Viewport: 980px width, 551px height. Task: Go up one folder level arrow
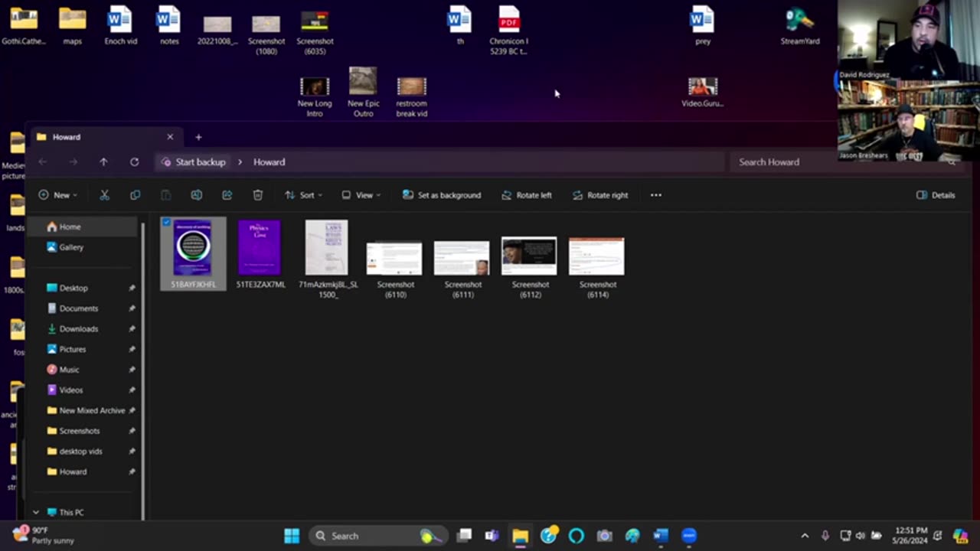103,162
